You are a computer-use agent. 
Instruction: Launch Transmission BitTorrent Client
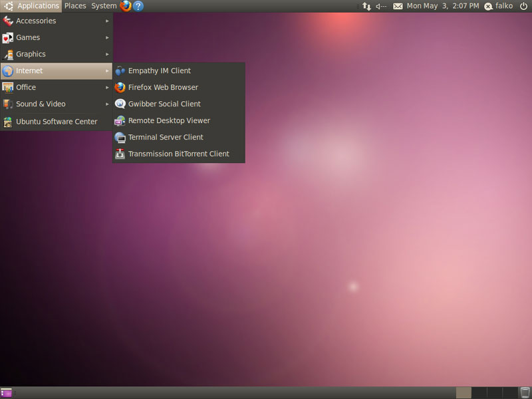tap(179, 154)
